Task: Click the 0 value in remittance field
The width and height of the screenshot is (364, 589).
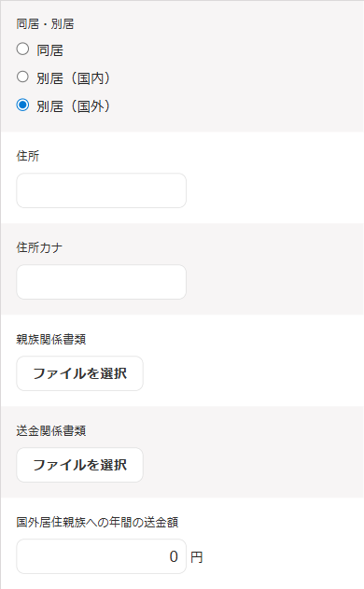Action: coord(174,556)
